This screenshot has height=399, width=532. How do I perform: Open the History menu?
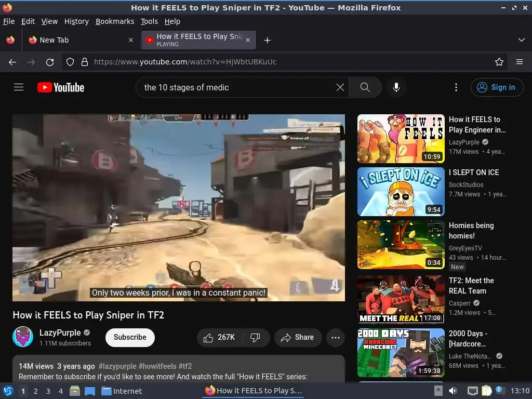(x=76, y=21)
